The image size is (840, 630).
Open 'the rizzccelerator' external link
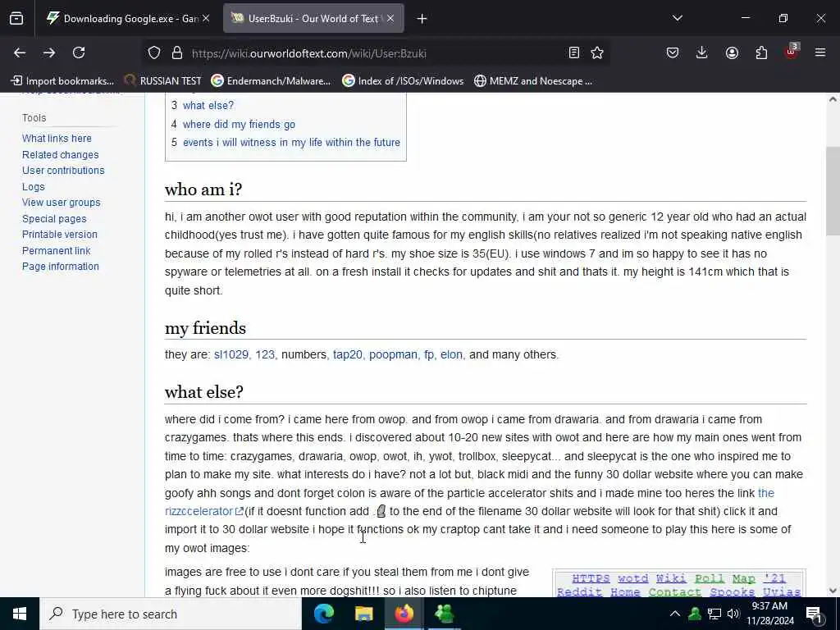(x=204, y=511)
